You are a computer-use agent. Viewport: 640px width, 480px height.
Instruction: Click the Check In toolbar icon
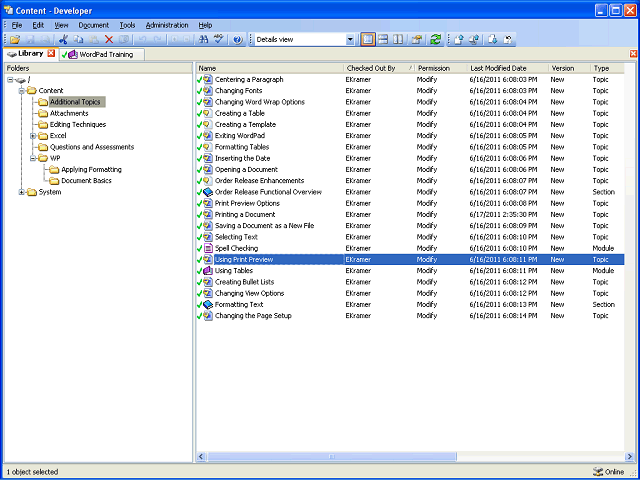coord(459,40)
